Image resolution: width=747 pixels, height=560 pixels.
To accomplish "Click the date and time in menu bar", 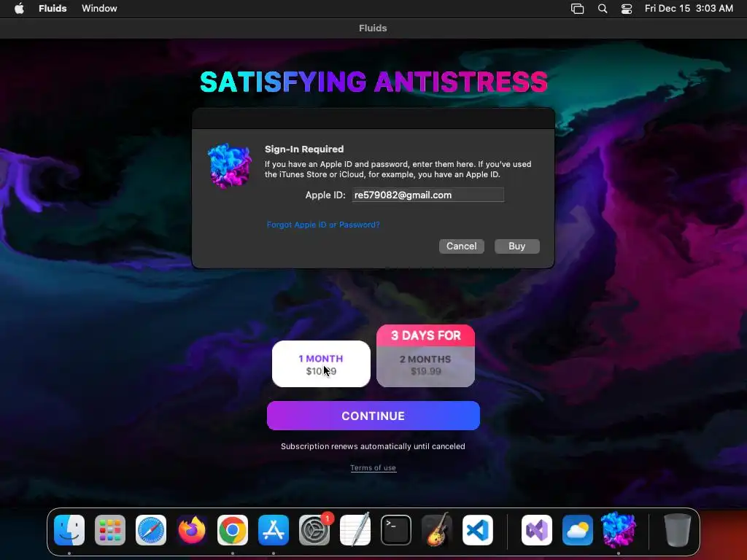I will [x=689, y=8].
